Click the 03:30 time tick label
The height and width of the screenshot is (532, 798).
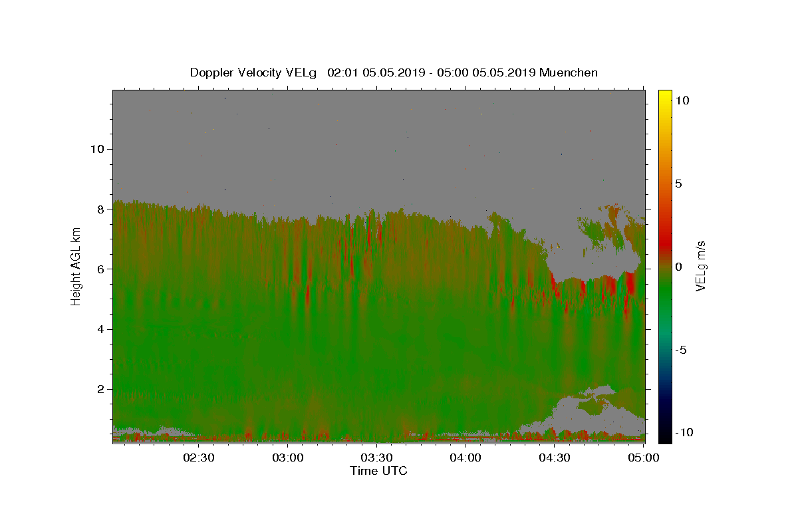point(376,458)
